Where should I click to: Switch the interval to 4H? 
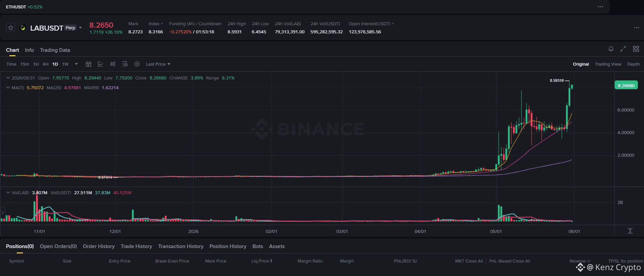[45, 64]
